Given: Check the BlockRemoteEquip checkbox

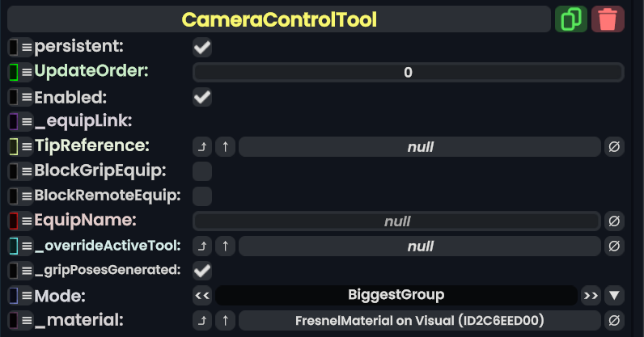Looking at the screenshot, I should click(202, 196).
